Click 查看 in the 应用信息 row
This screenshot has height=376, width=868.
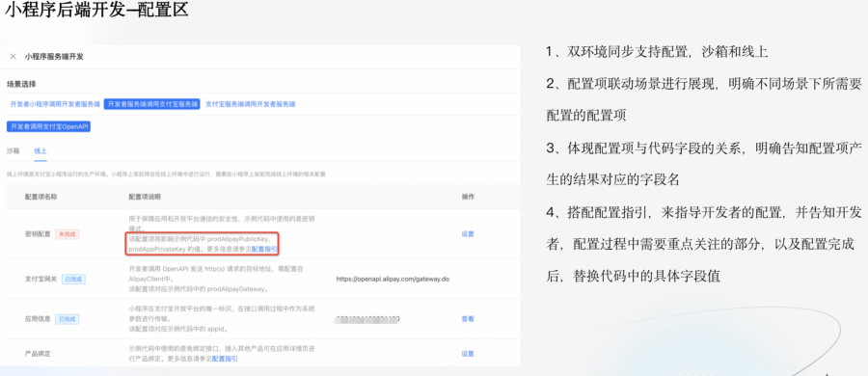[x=468, y=319]
